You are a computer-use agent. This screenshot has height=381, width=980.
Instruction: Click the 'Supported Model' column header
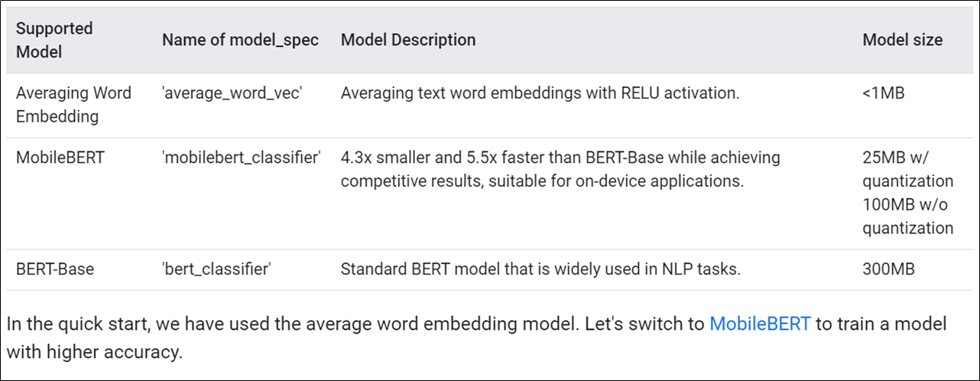point(54,40)
